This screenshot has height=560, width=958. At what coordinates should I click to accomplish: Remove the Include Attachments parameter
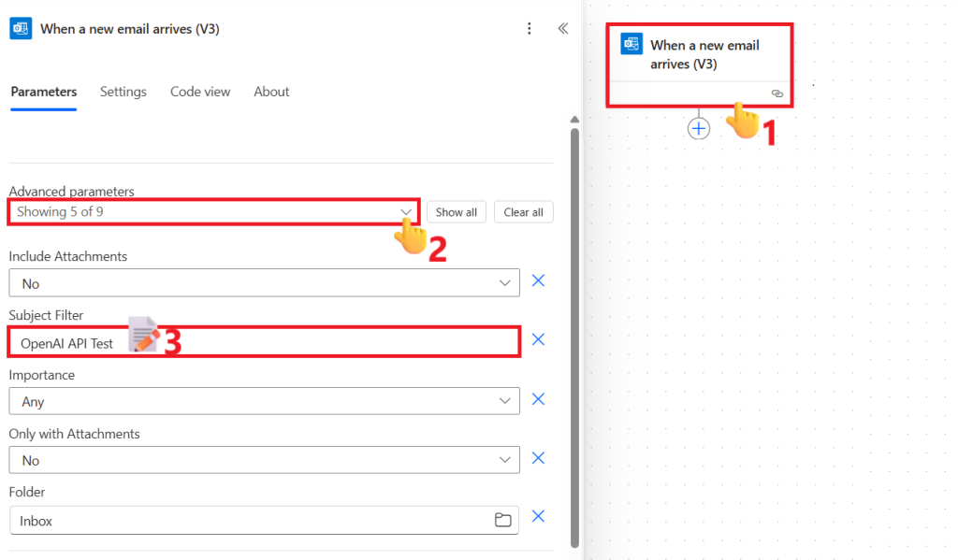pyautogui.click(x=538, y=281)
